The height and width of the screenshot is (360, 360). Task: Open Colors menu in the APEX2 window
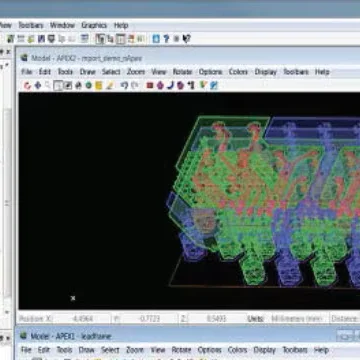pos(238,72)
